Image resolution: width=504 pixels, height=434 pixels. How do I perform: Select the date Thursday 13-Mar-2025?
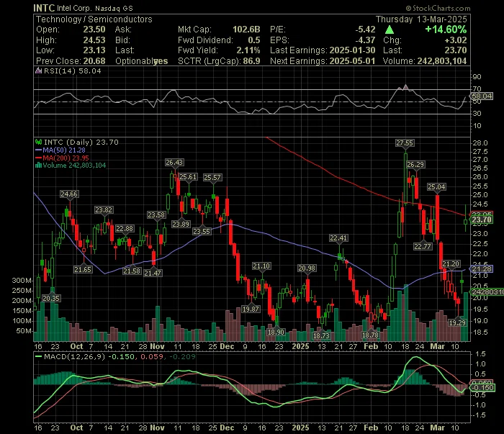(421, 19)
